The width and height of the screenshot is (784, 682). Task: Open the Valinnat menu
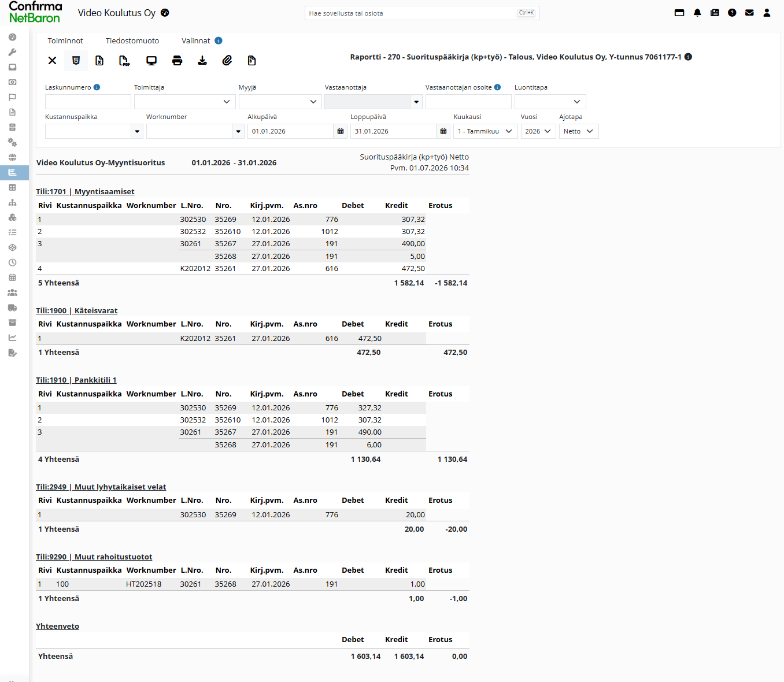[x=196, y=40]
